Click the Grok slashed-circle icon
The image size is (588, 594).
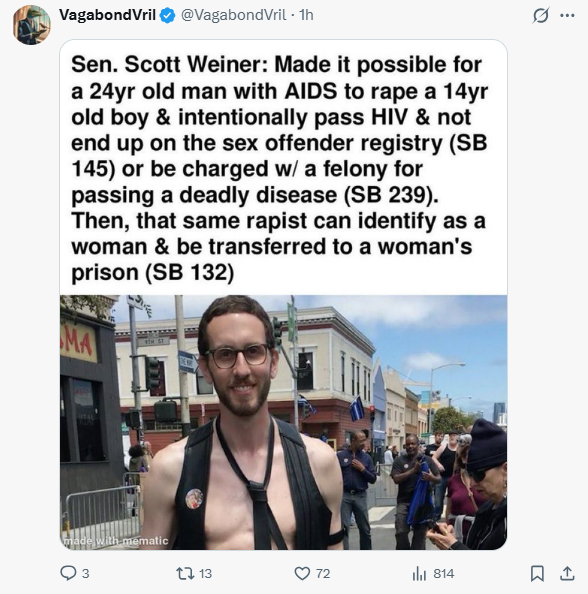pyautogui.click(x=540, y=16)
